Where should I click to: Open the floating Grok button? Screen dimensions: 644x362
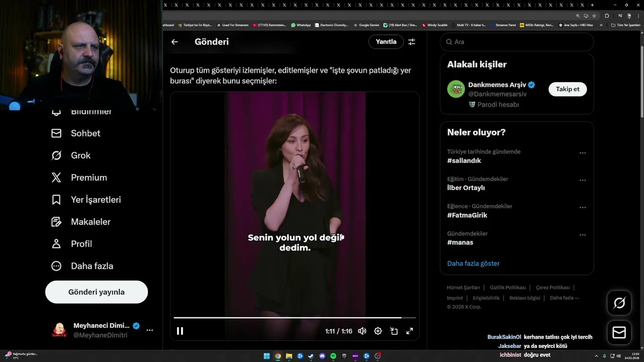coord(619,303)
